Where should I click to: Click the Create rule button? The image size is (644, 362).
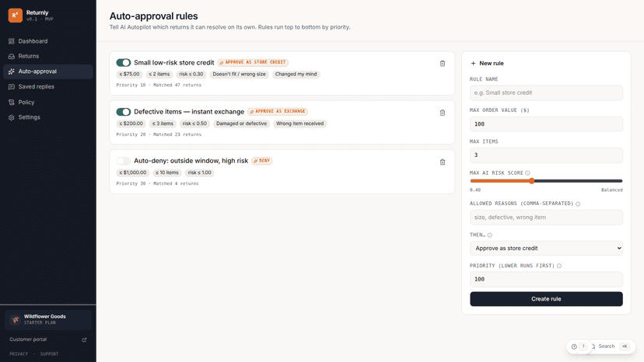click(546, 299)
